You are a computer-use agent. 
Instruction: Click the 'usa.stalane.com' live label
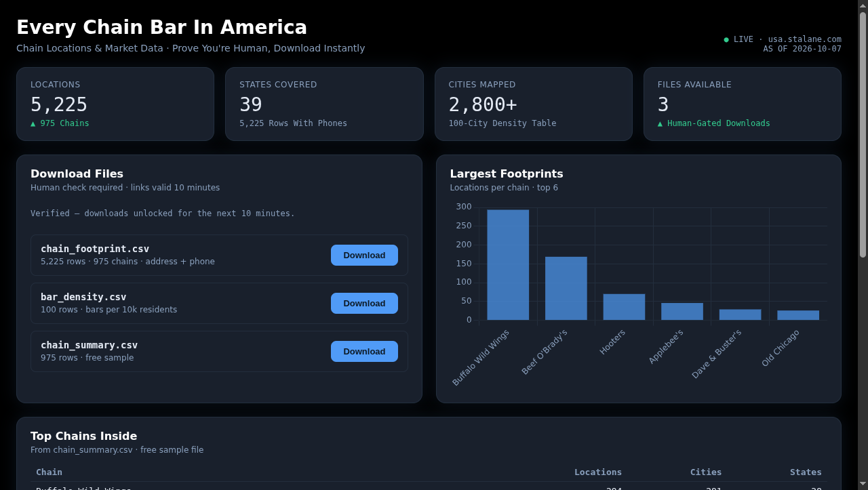click(x=804, y=39)
